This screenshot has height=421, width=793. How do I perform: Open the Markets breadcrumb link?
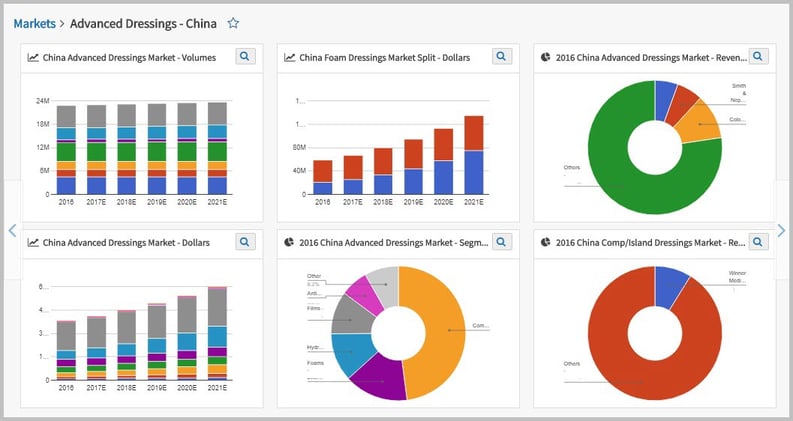tap(34, 23)
